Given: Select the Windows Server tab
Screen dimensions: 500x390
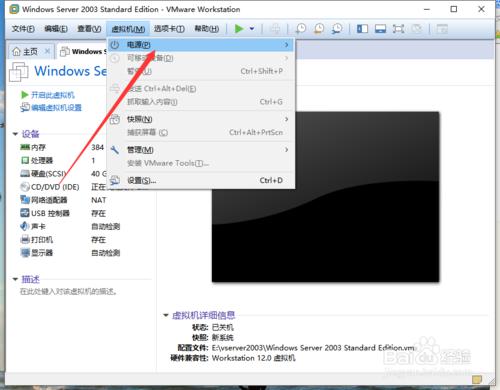Looking at the screenshot, I should (82, 51).
